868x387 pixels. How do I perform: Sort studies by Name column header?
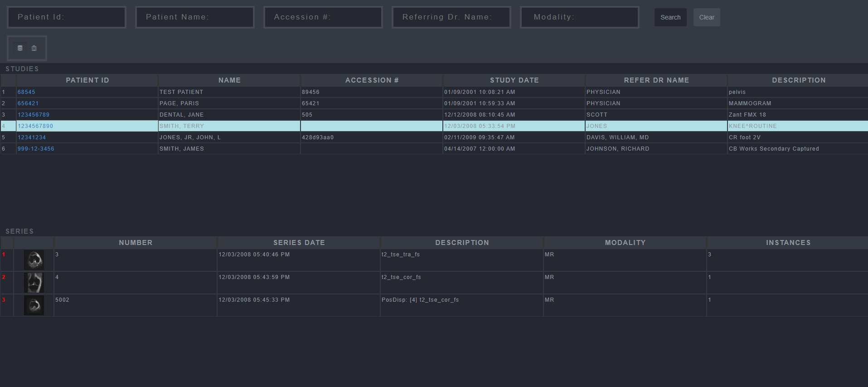229,80
